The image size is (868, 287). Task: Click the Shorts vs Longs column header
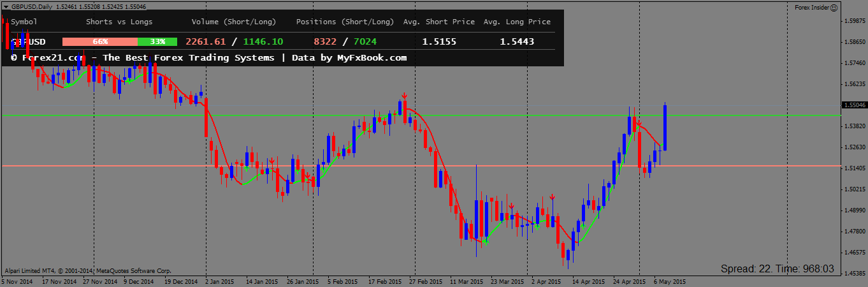pos(119,22)
